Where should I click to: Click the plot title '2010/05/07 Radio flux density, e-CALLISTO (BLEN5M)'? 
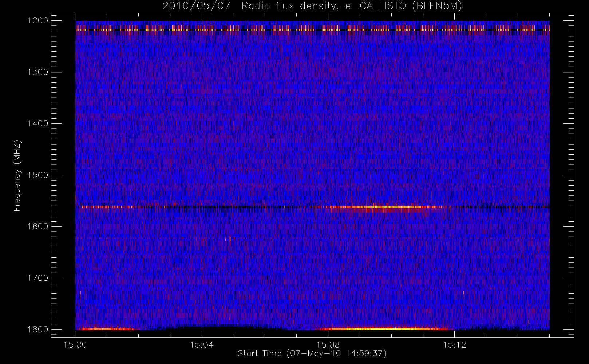click(312, 6)
